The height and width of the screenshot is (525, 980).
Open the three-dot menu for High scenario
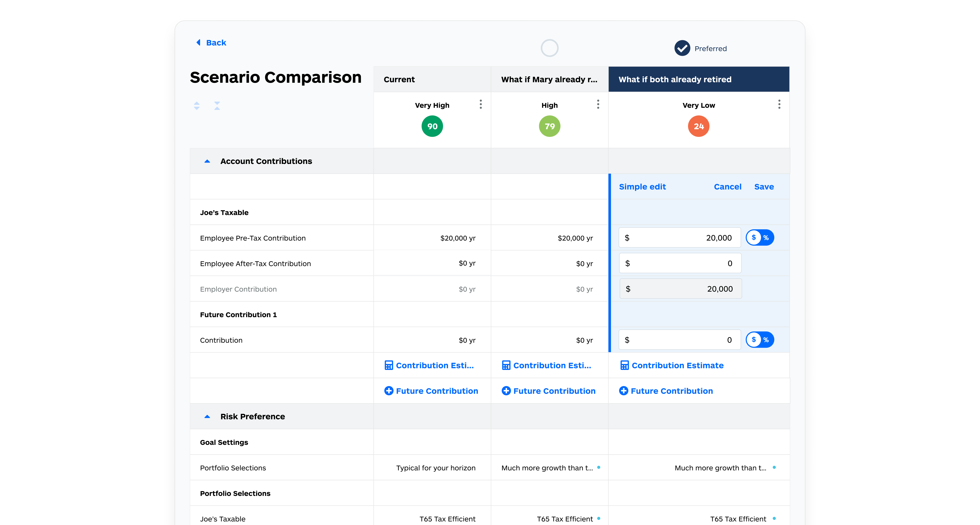598,104
